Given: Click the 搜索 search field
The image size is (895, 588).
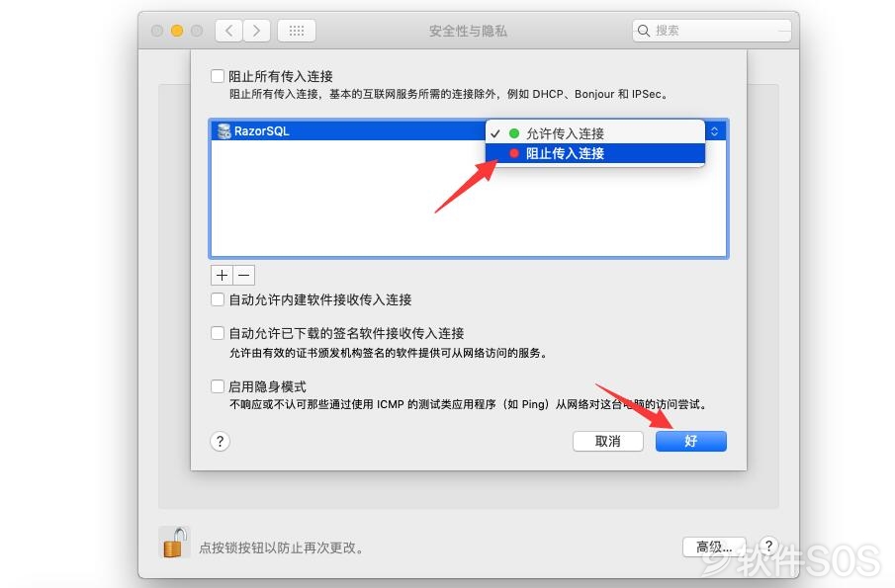Looking at the screenshot, I should 712,31.
